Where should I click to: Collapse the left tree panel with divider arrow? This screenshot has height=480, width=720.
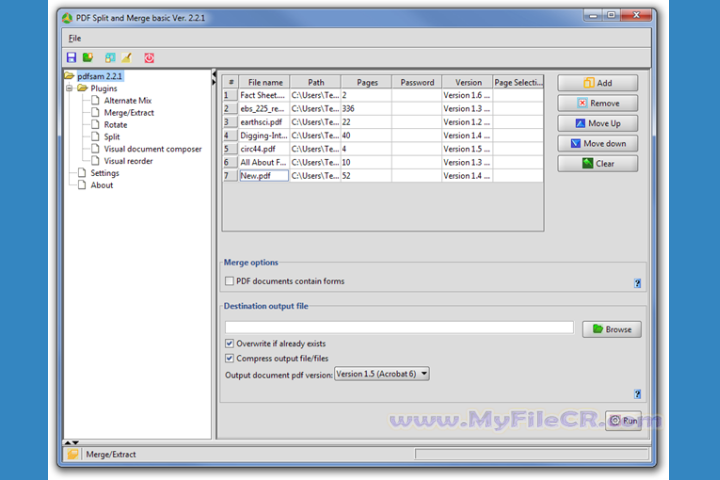pyautogui.click(x=214, y=74)
